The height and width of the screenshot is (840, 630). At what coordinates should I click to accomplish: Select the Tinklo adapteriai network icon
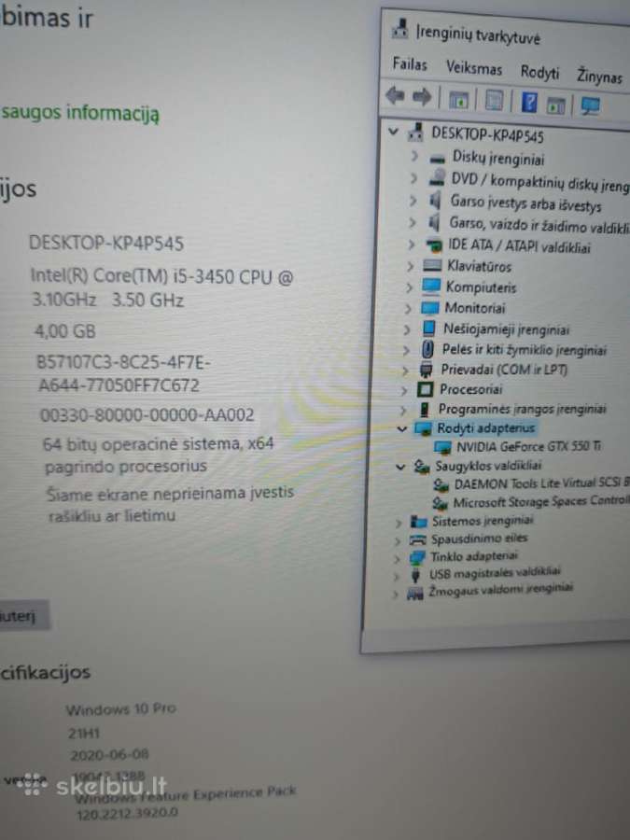[417, 558]
